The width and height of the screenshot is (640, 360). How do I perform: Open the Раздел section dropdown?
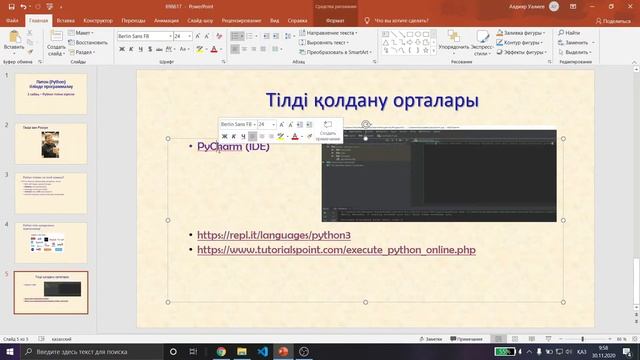click(82, 52)
